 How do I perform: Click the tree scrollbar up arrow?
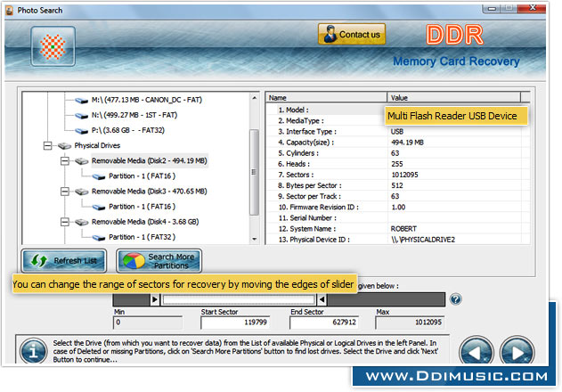(x=254, y=98)
